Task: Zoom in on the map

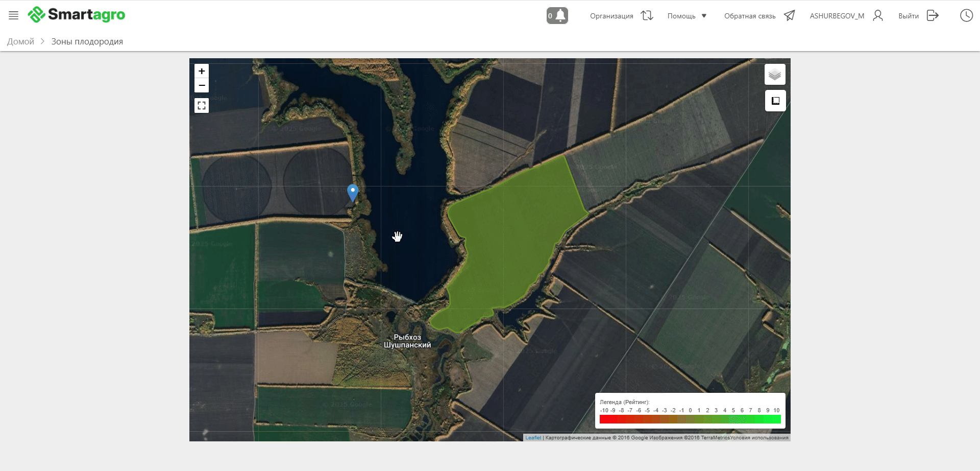Action: [x=202, y=71]
